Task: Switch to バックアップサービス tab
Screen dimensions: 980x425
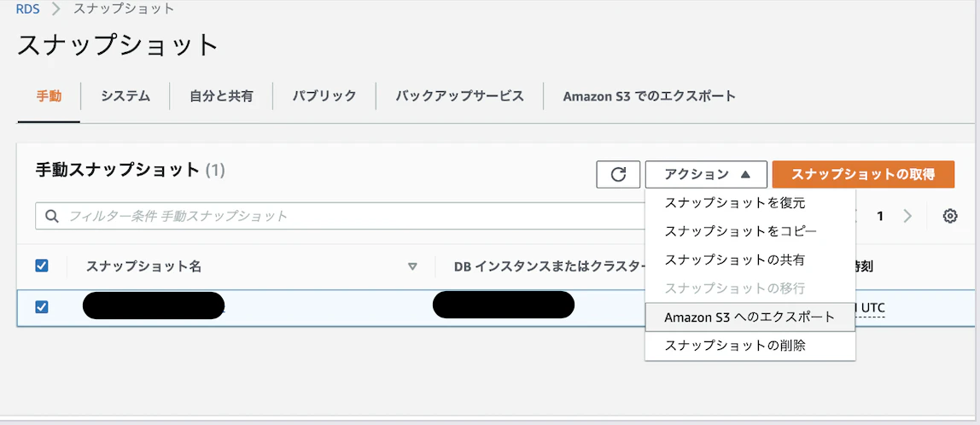Action: point(459,96)
